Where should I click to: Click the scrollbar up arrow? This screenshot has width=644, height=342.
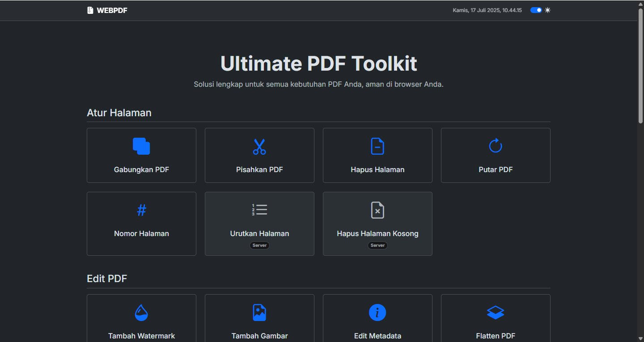640,4
